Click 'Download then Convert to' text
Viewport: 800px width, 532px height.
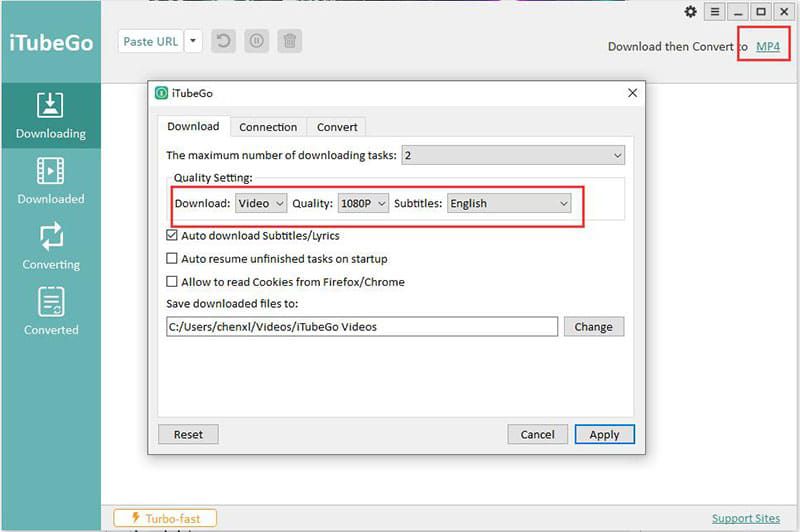click(x=678, y=46)
